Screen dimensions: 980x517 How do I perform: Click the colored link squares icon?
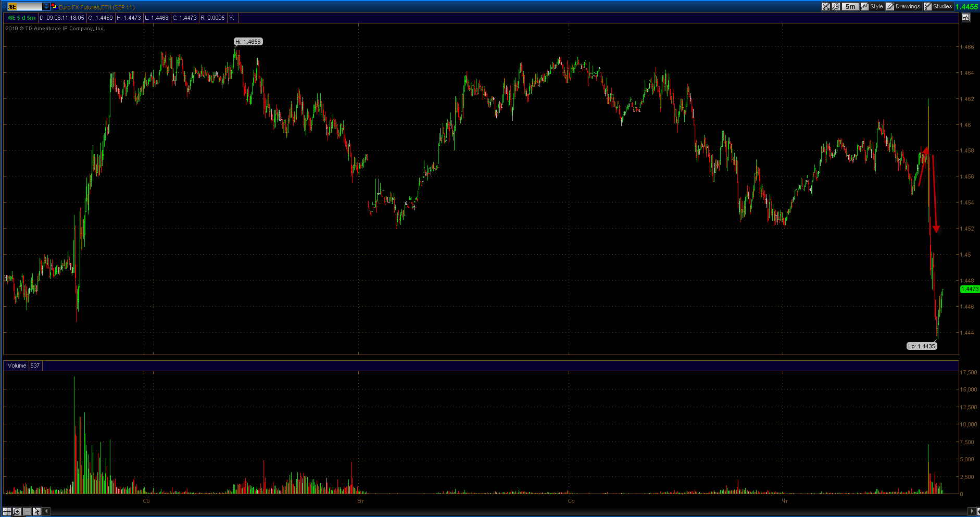pyautogui.click(x=54, y=7)
